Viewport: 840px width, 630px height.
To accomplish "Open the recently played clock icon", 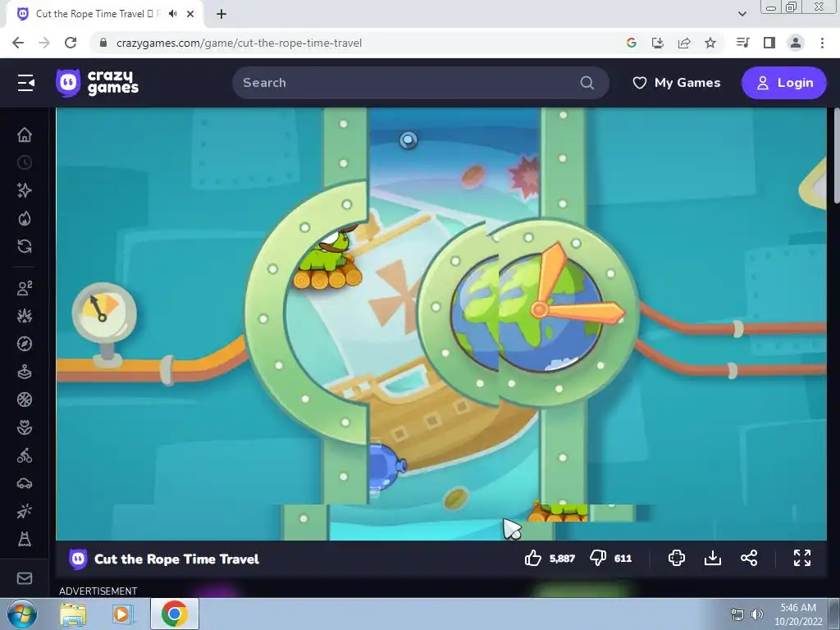I will point(25,162).
